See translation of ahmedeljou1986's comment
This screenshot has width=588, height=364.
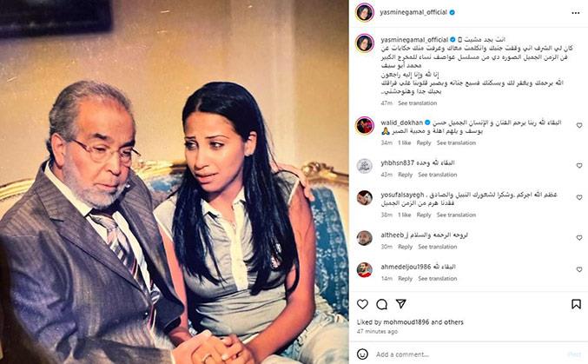click(437, 279)
